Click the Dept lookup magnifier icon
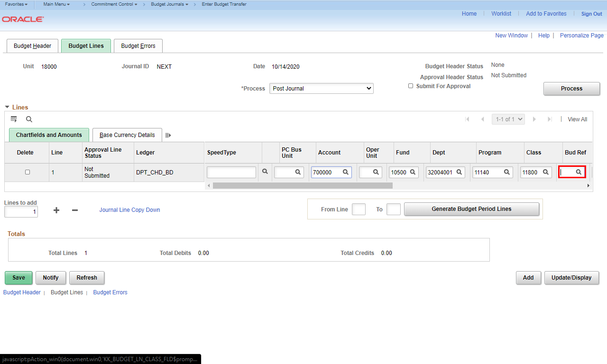The image size is (607, 364). pos(459,173)
